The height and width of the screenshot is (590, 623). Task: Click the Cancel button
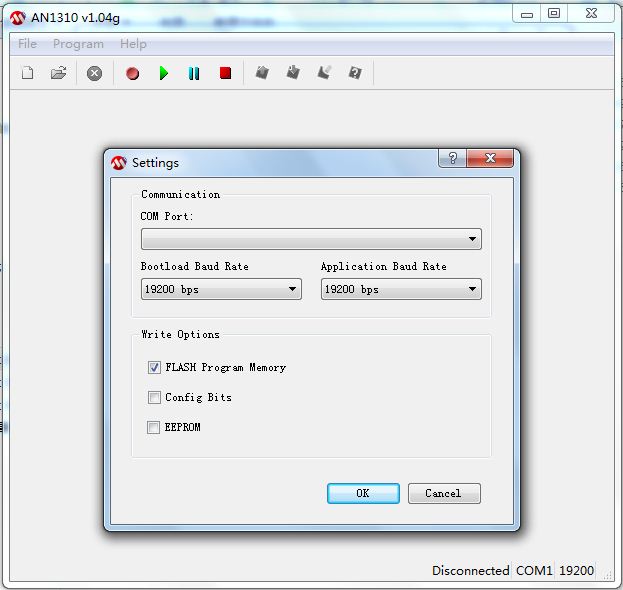(444, 493)
